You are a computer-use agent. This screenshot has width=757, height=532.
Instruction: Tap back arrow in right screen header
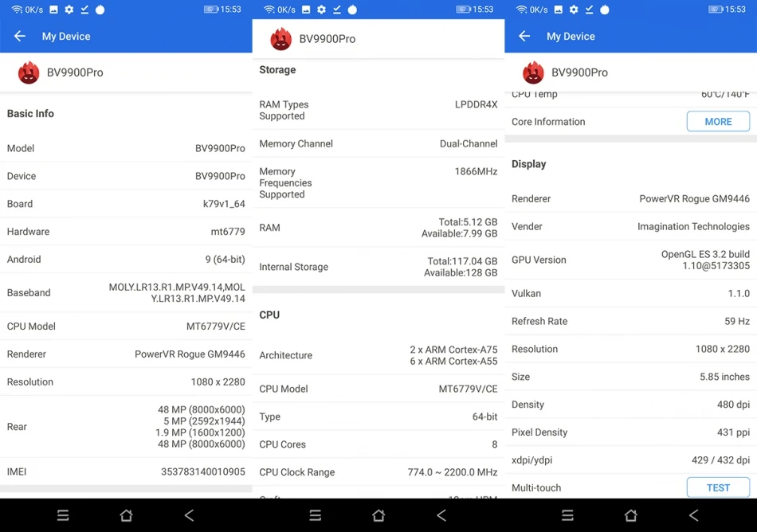[x=524, y=36]
